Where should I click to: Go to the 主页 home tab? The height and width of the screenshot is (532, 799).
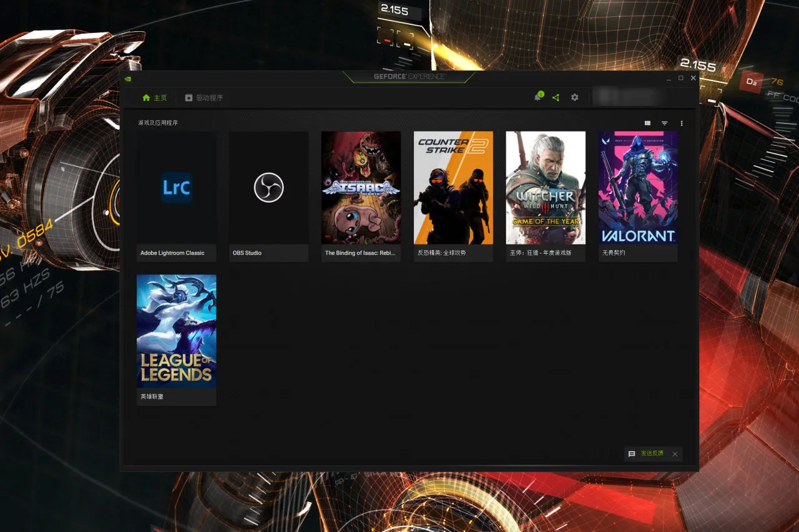[x=155, y=98]
